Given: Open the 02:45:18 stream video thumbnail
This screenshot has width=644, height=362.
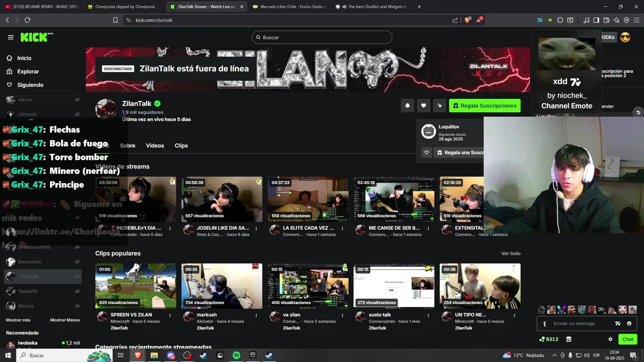Looking at the screenshot, I should [x=394, y=199].
